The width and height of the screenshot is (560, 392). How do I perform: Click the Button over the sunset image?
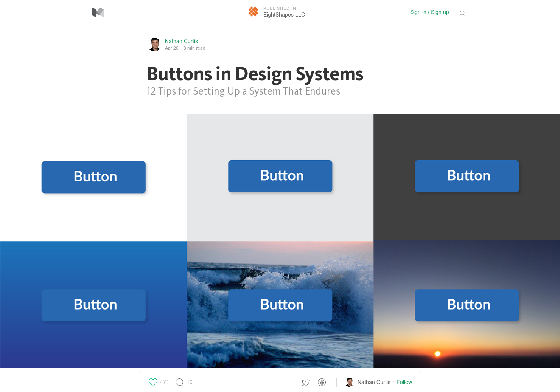click(x=467, y=305)
